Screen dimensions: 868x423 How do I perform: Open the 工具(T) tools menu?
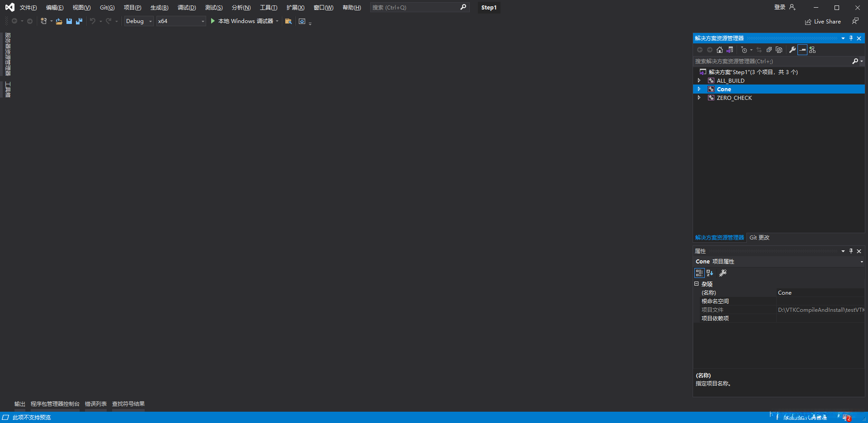[x=269, y=8]
